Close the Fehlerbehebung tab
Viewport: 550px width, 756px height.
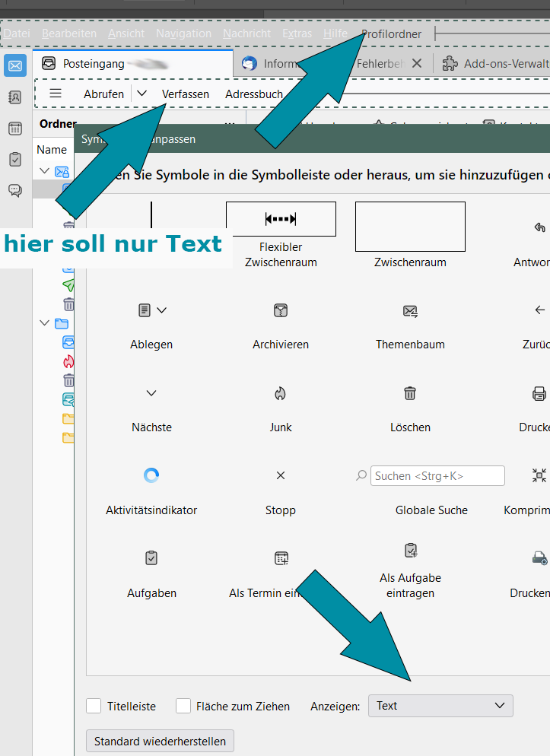tap(416, 64)
